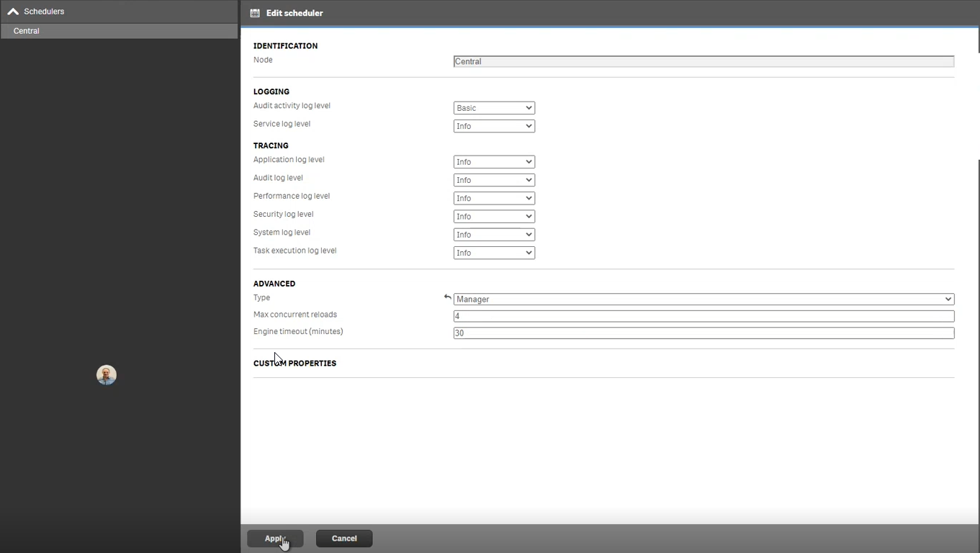
Task: Click the ADVANCED section heading
Action: click(x=274, y=284)
